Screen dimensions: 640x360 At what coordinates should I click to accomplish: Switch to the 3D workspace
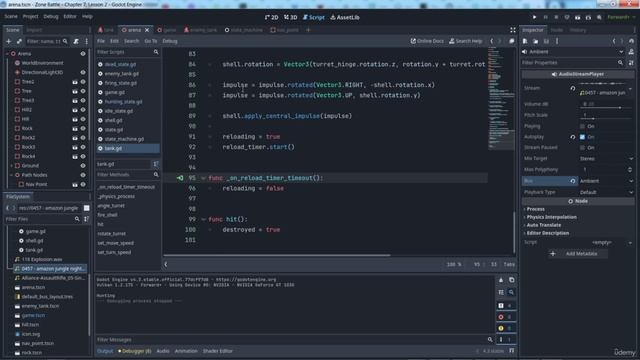click(x=291, y=17)
